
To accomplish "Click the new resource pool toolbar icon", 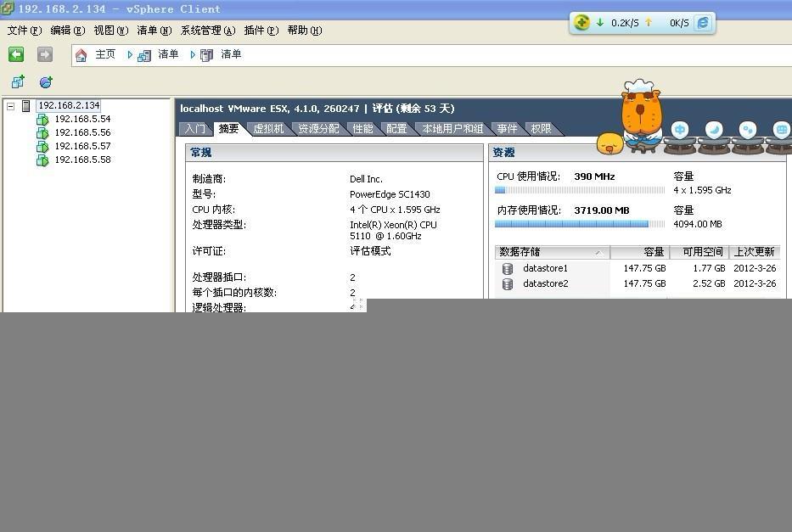I will coord(46,81).
